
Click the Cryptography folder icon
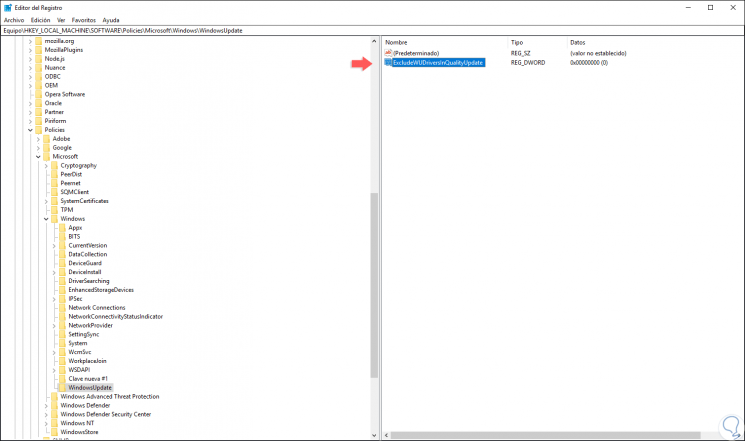tap(55, 165)
